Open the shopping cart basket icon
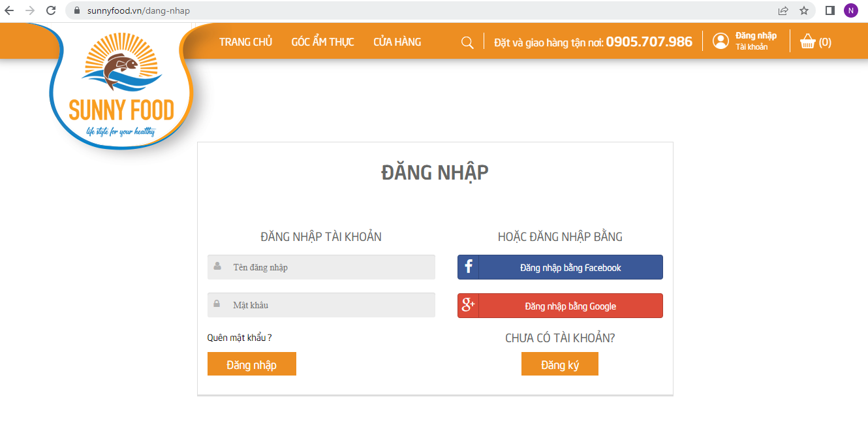The height and width of the screenshot is (433, 868). coord(808,42)
